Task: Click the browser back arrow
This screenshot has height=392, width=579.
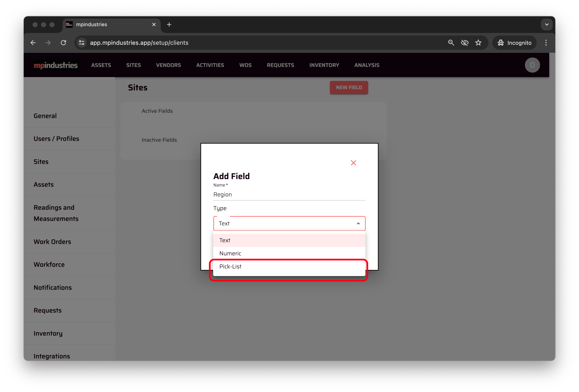Action: [33, 43]
